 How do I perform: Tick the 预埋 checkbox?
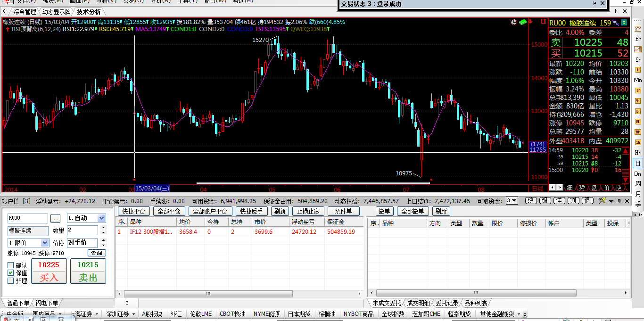[x=11, y=281]
